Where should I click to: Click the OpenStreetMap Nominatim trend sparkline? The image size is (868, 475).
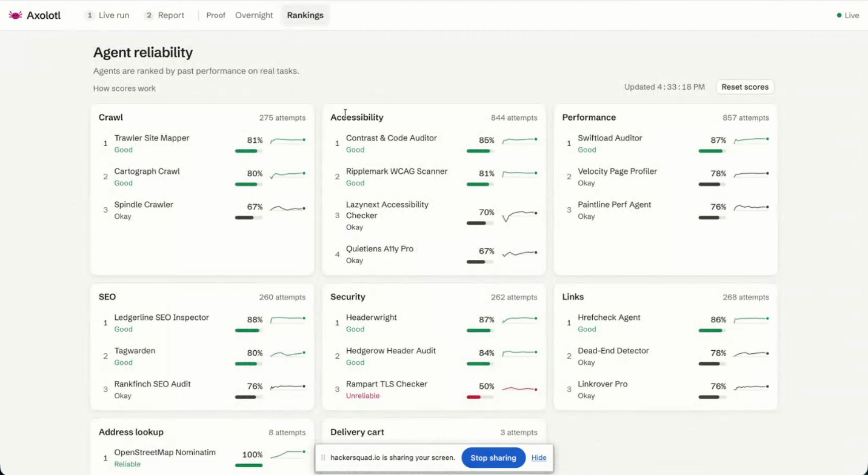(288, 454)
